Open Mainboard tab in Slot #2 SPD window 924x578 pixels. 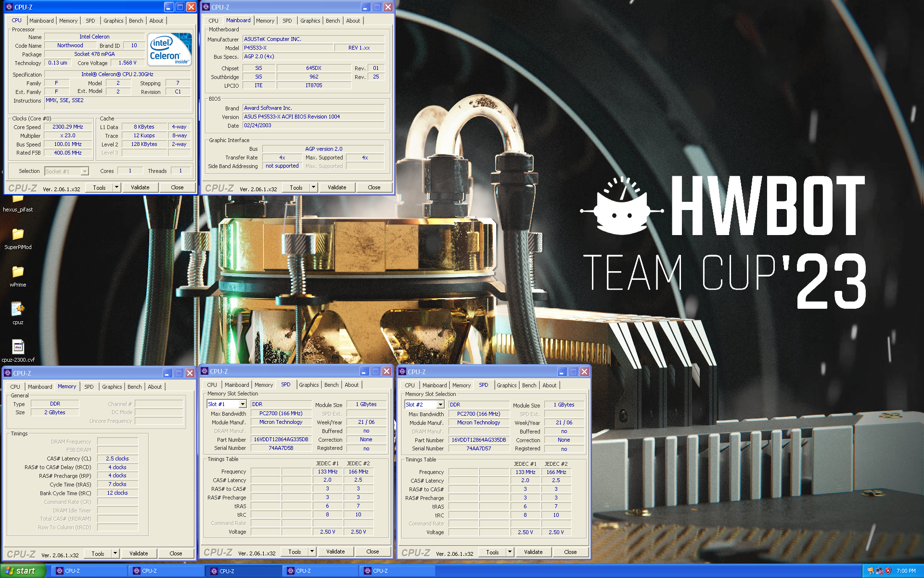click(435, 385)
